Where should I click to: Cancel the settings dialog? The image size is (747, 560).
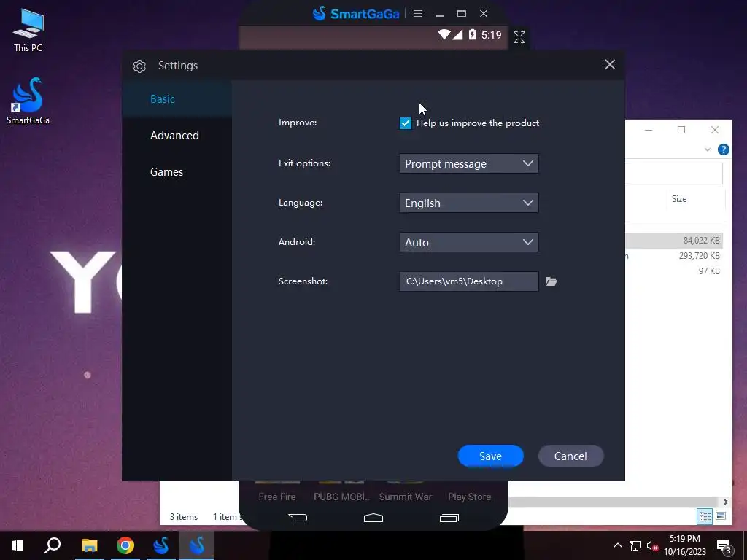(570, 456)
